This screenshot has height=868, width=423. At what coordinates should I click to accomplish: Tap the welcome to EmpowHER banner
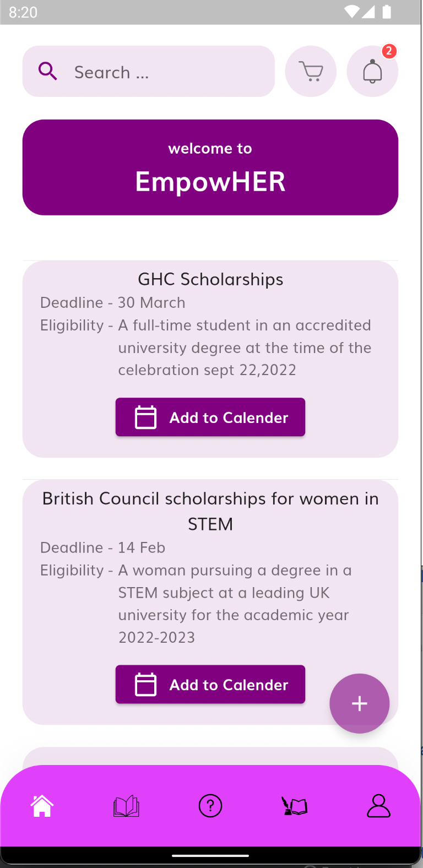point(210,167)
